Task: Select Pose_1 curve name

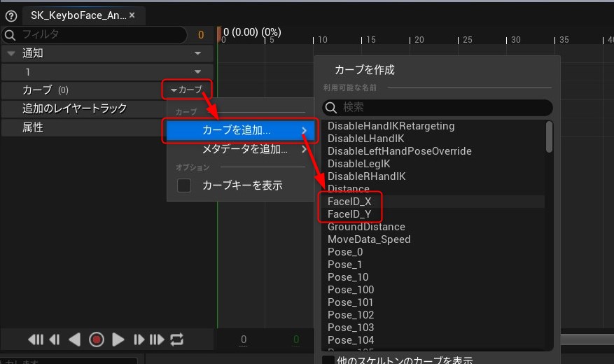Action: [x=344, y=264]
